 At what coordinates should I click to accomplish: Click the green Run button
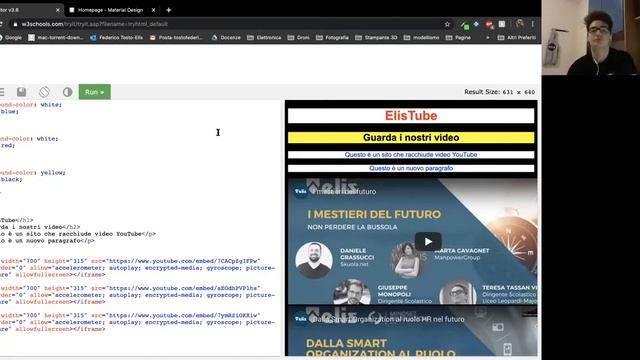click(x=94, y=92)
